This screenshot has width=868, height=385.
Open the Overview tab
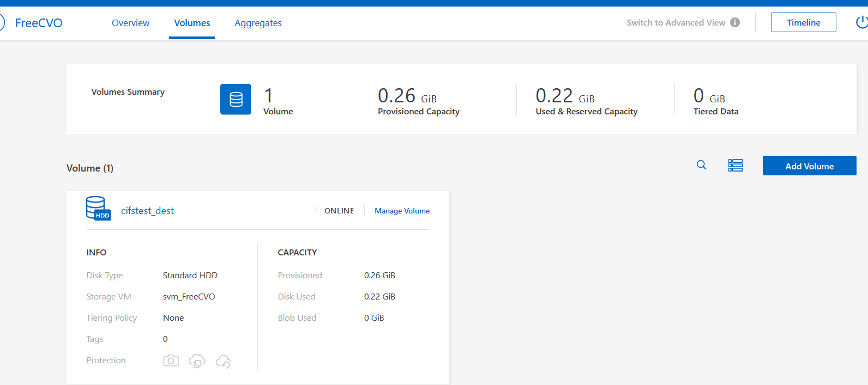pos(130,23)
